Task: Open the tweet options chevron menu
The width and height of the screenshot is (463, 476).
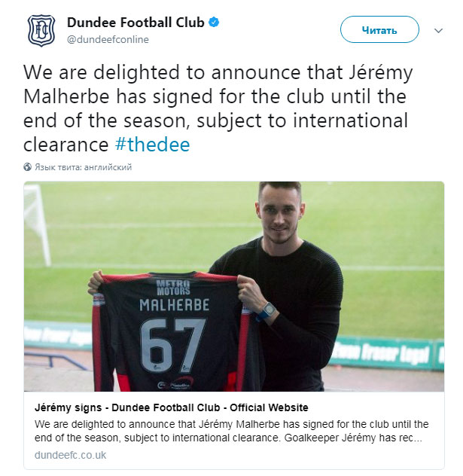Action: tap(438, 31)
